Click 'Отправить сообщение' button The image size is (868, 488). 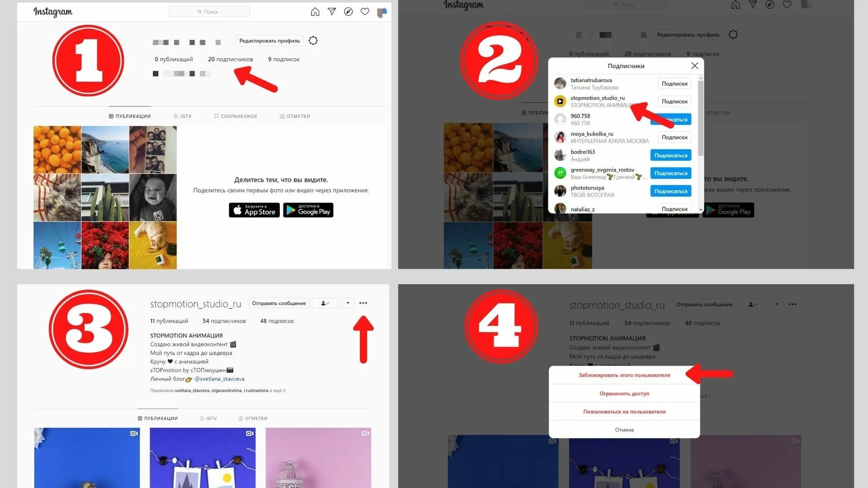click(278, 303)
